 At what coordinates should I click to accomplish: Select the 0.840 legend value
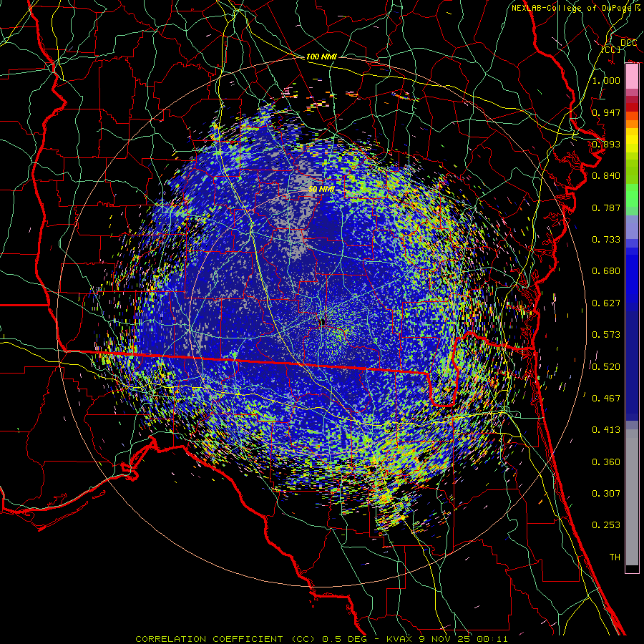pos(606,175)
